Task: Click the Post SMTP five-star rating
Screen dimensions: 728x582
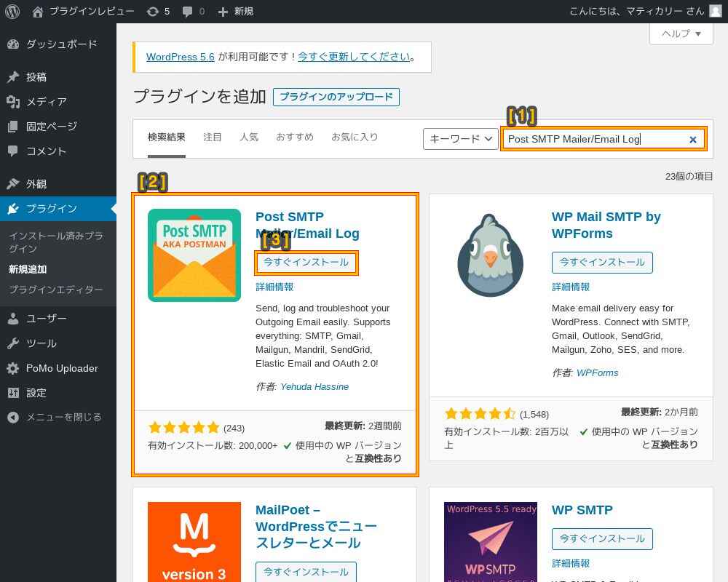Action: 183,428
